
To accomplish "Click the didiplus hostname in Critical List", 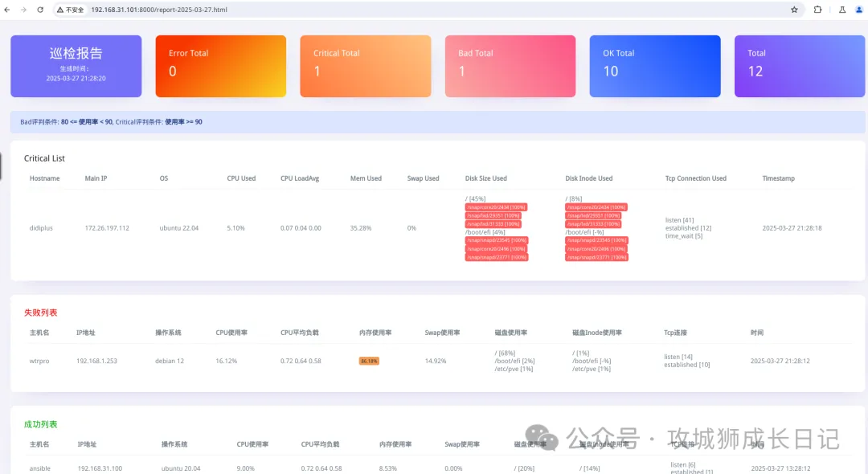I will 41,228.
